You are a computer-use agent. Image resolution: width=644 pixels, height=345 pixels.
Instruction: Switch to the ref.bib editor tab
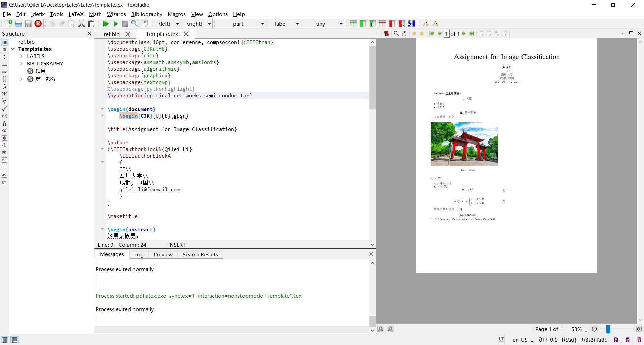pos(111,34)
